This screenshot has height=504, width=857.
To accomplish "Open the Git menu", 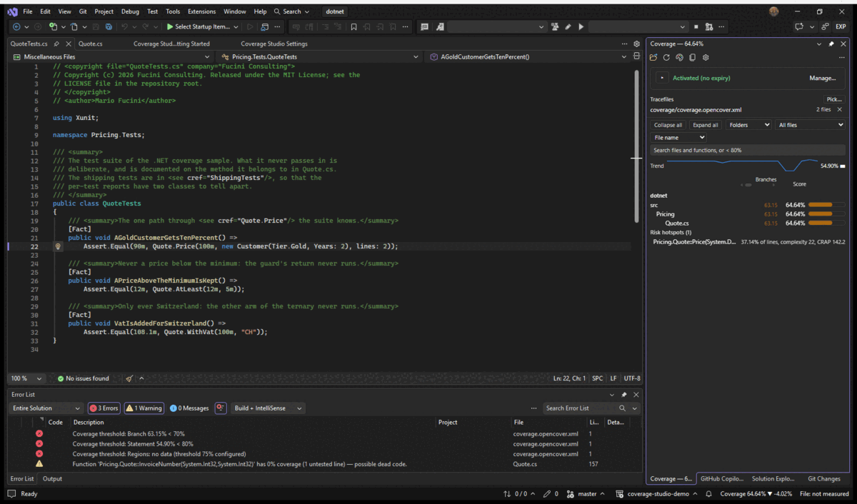I will [x=84, y=11].
